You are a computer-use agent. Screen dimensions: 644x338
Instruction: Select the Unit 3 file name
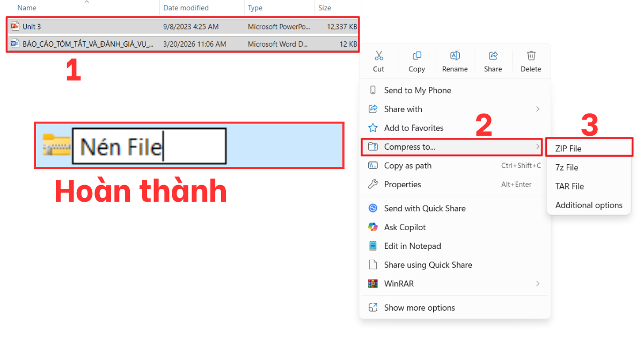click(x=32, y=26)
